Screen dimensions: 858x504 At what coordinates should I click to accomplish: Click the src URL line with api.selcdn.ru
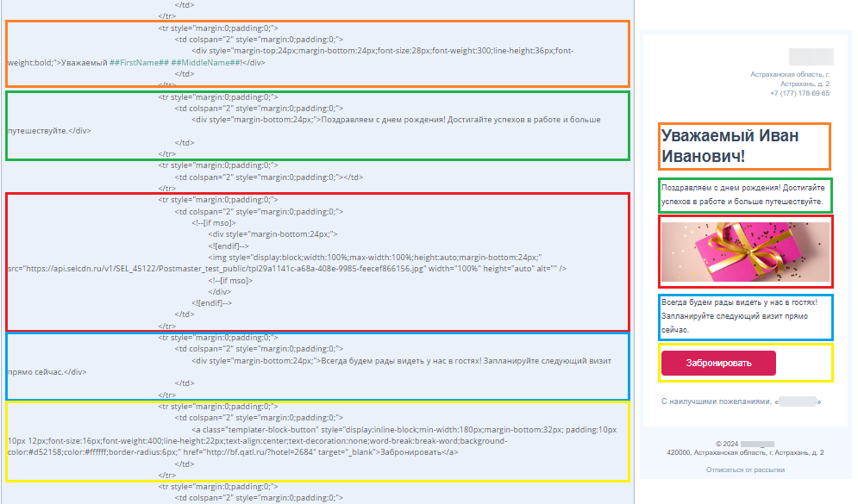pos(287,269)
